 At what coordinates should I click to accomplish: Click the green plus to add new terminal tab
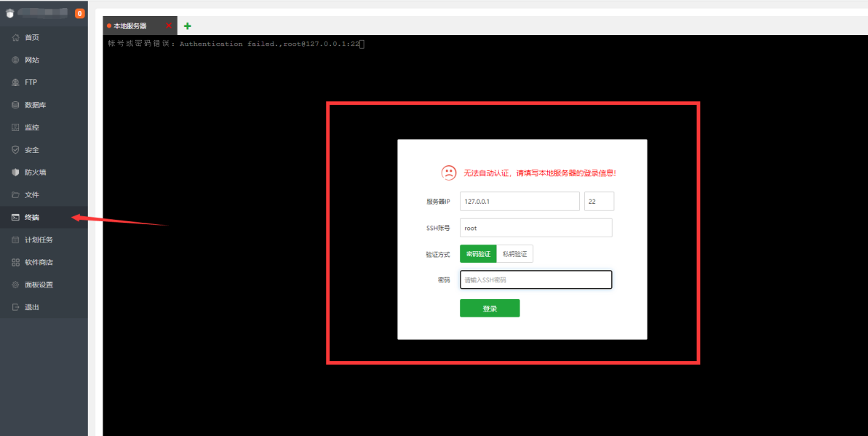click(x=187, y=25)
